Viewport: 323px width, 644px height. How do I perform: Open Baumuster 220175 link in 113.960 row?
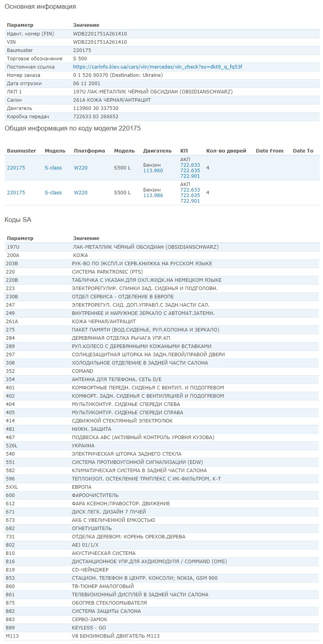pos(16,168)
